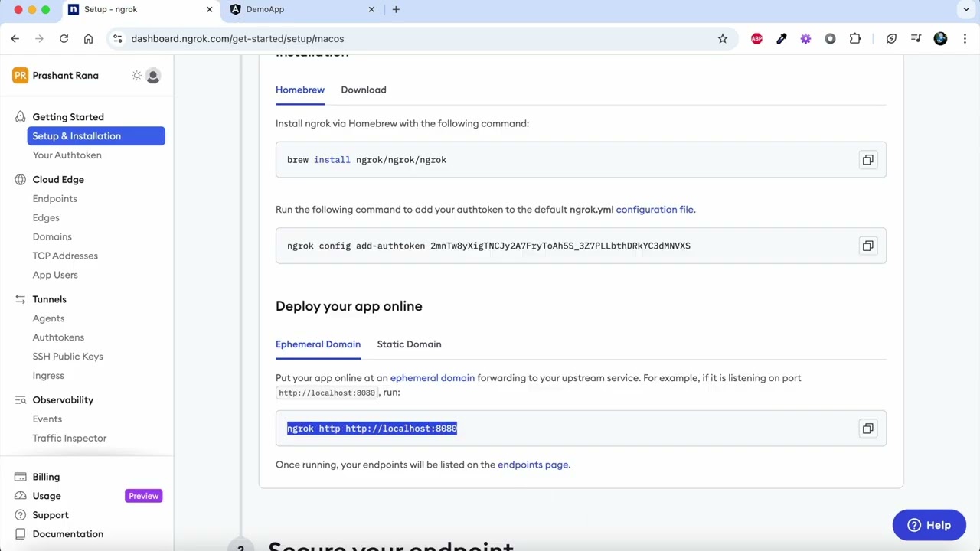The height and width of the screenshot is (551, 980).
Task: Click the Getting Started section heading
Action: pos(68,117)
